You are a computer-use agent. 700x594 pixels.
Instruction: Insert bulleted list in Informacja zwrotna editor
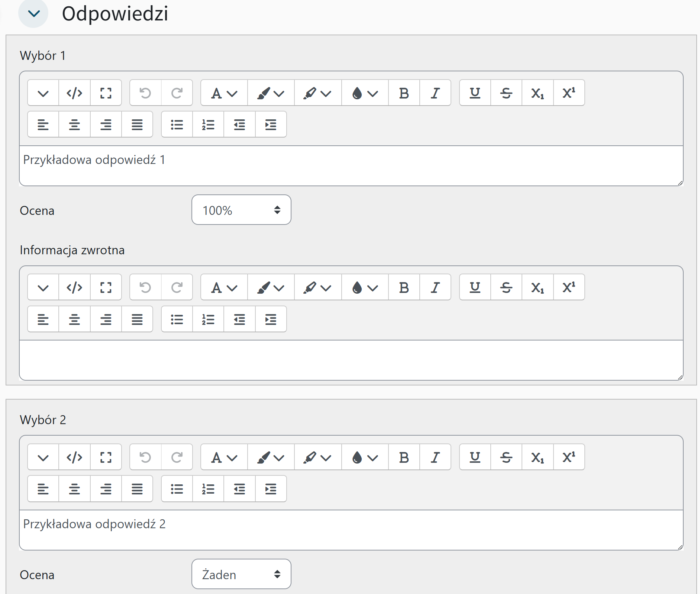177,319
